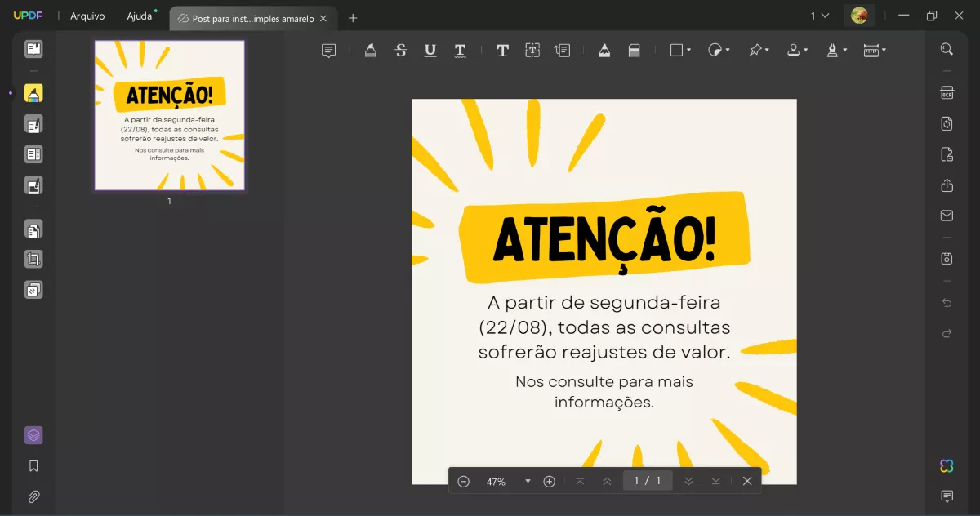
Task: Start OCR text recognition
Action: pos(947,93)
